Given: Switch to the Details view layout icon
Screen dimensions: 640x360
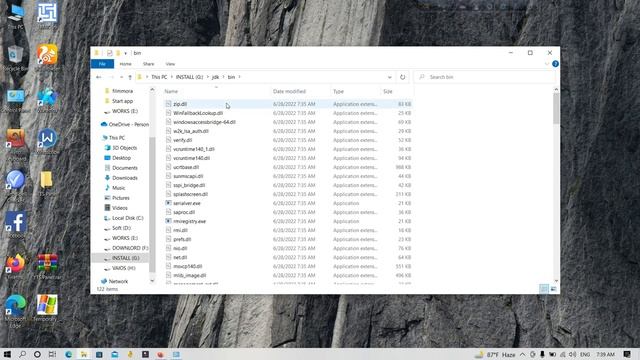Looking at the screenshot, I should point(544,289).
